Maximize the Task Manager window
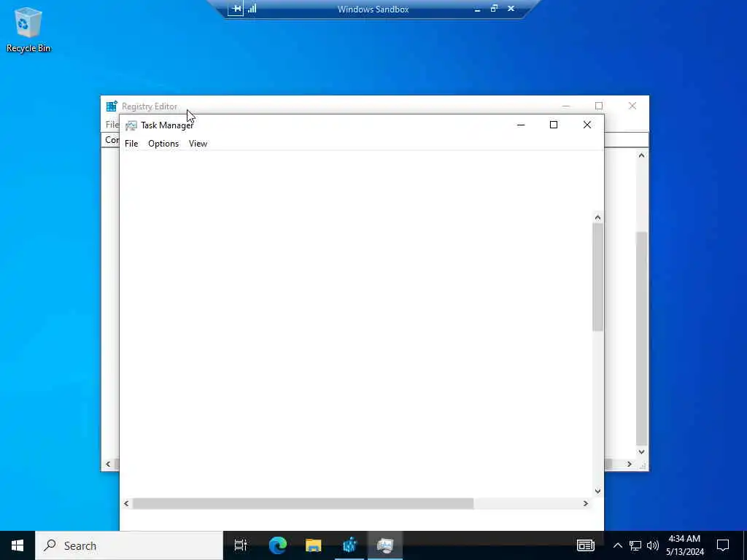Image resolution: width=747 pixels, height=560 pixels. point(554,125)
